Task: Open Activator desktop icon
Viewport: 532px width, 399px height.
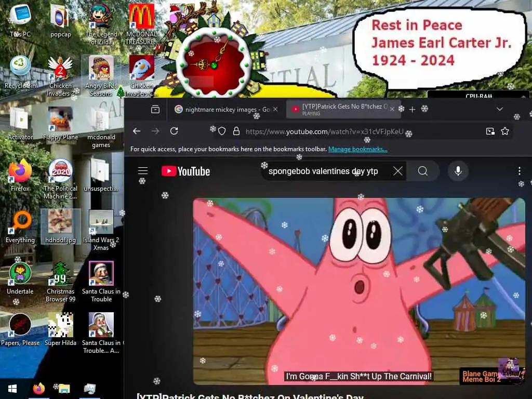Action: click(20, 124)
